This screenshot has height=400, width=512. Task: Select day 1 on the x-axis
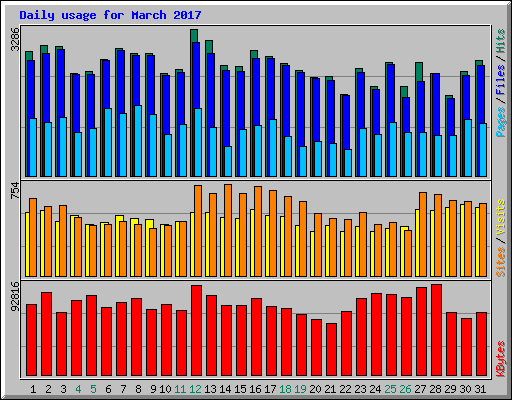[x=33, y=389]
